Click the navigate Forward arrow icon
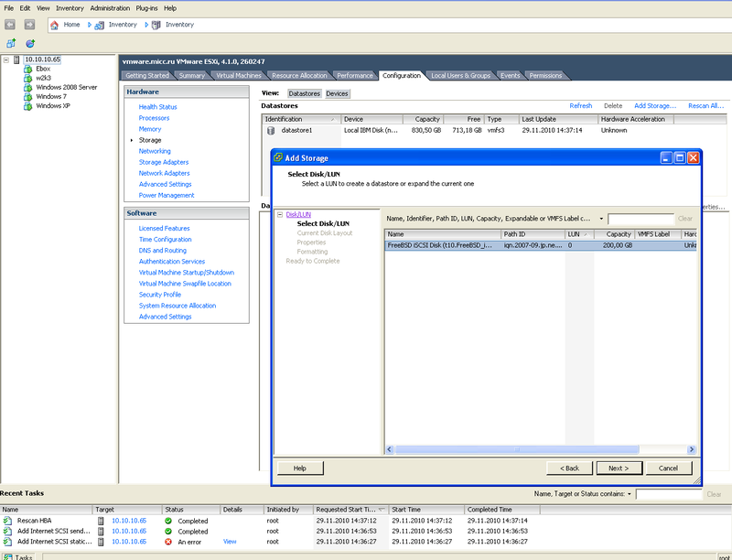 (x=29, y=25)
